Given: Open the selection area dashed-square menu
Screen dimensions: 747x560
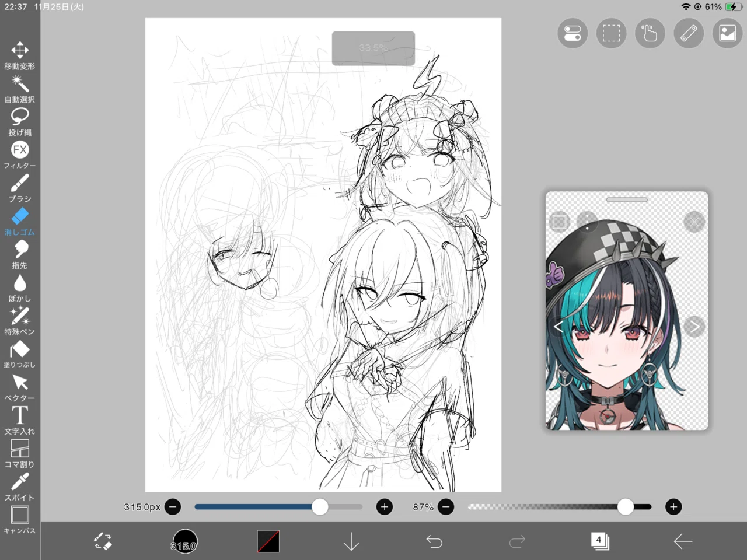Looking at the screenshot, I should click(x=611, y=33).
